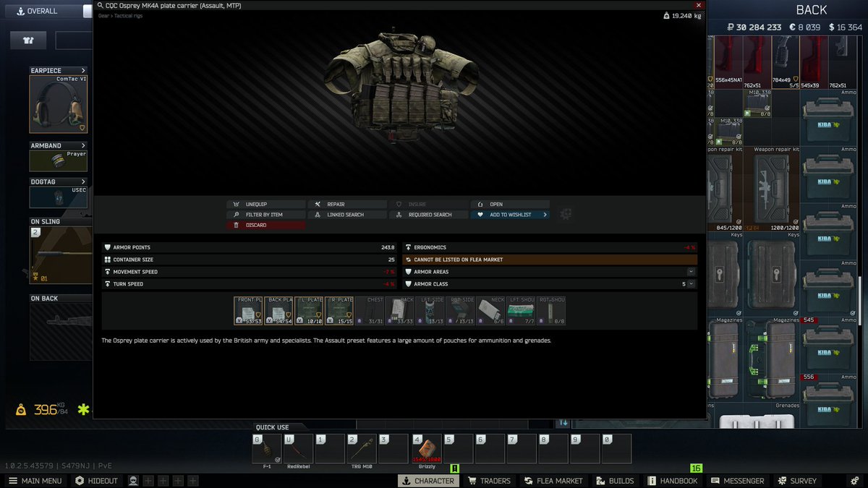
Task: Open the Messenger tab
Action: pos(738,481)
